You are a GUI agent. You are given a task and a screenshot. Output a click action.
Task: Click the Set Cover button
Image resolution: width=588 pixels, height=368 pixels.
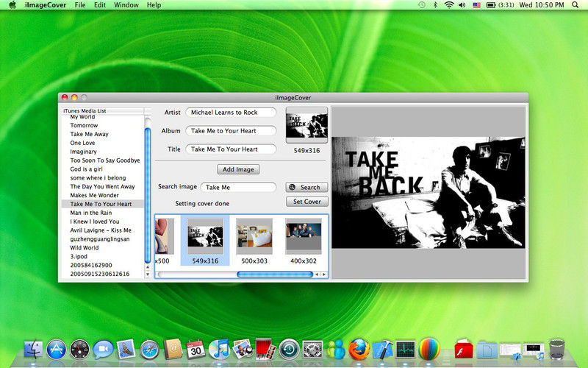pos(306,202)
